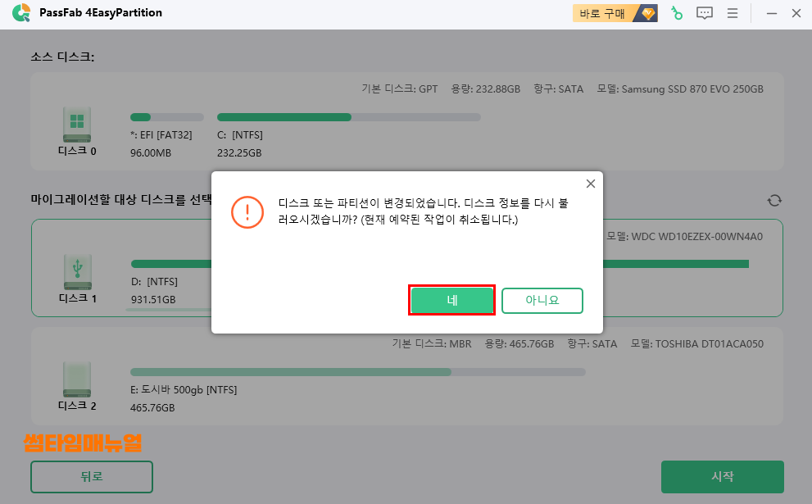Viewport: 812px width, 504px height.
Task: Click the E: 도시바 500gb usage bar
Action: click(358, 372)
